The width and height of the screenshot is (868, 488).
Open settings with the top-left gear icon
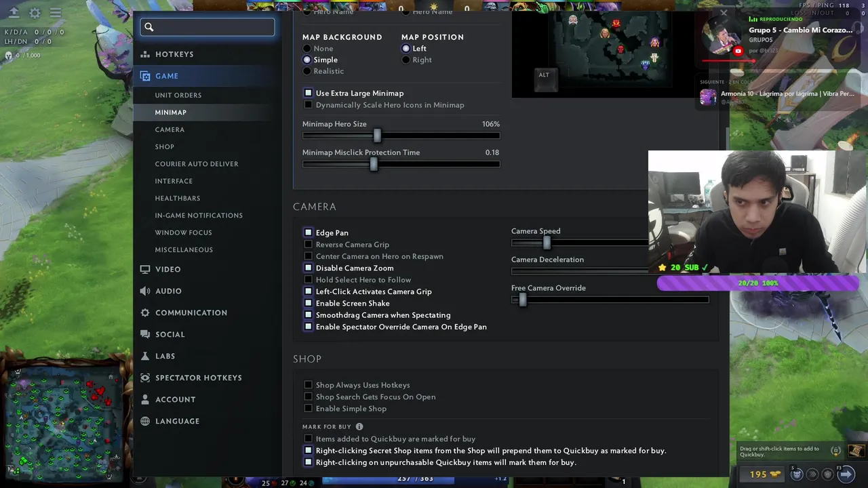pos(35,13)
